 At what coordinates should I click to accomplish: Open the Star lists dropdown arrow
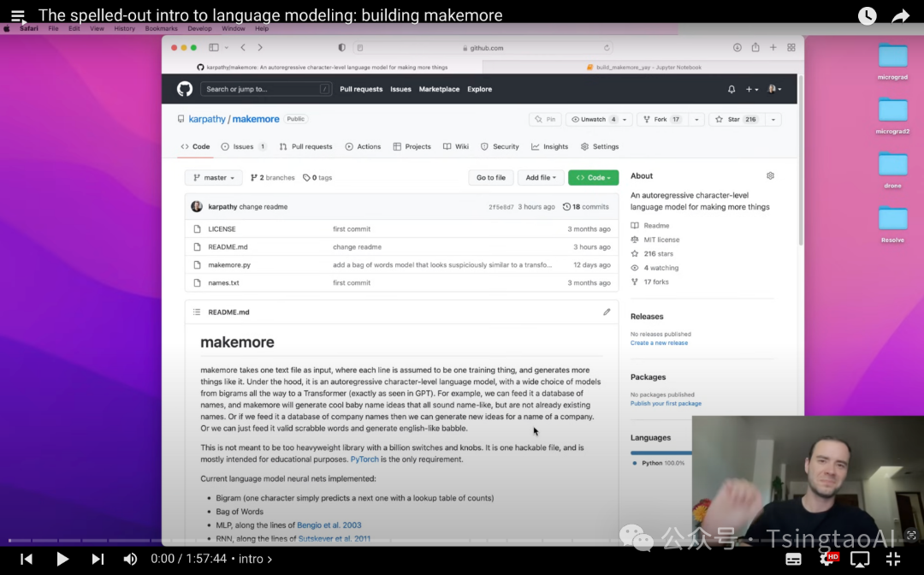click(x=773, y=119)
